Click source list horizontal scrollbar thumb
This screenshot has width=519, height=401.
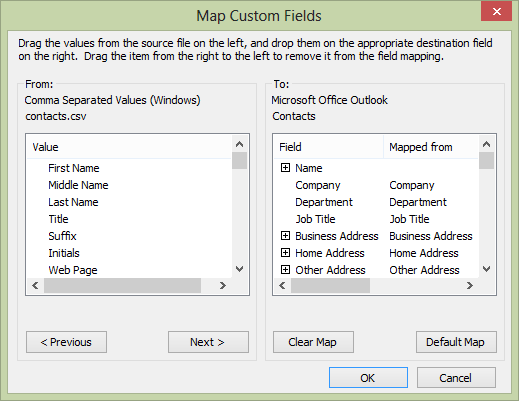click(122, 285)
